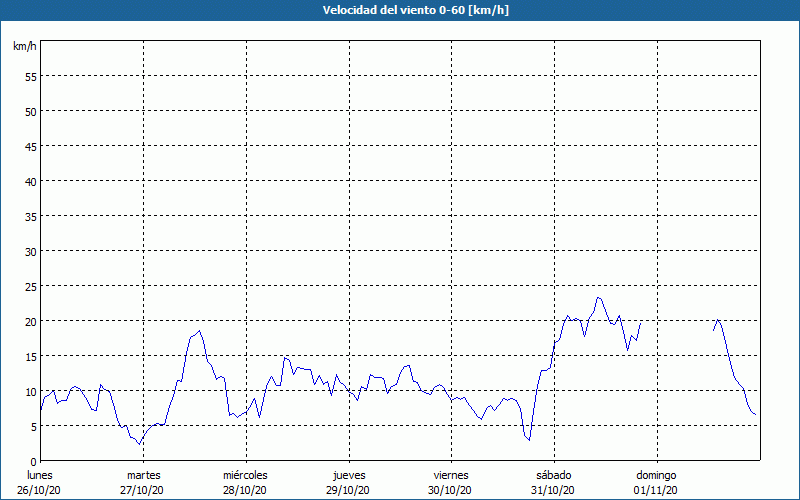Click the date label 31/10/20

(553, 490)
